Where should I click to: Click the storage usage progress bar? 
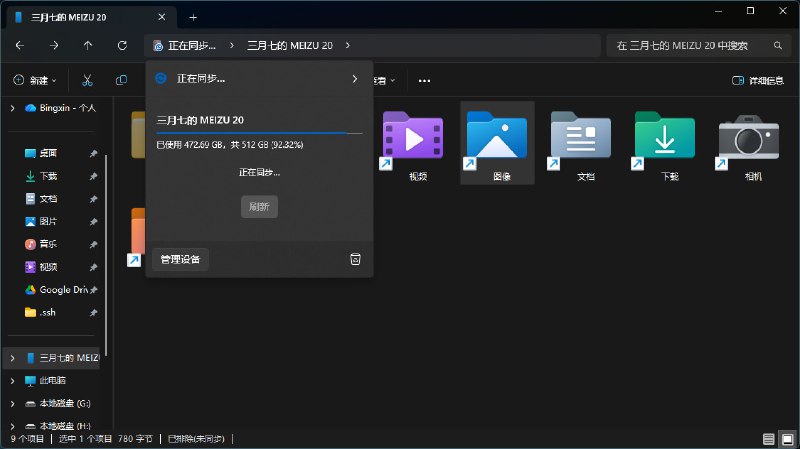[x=259, y=133]
